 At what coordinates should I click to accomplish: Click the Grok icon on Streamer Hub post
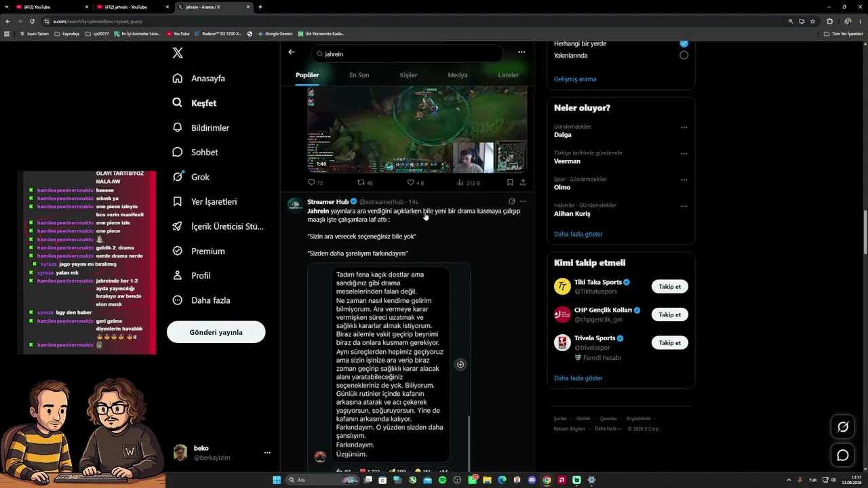(511, 201)
